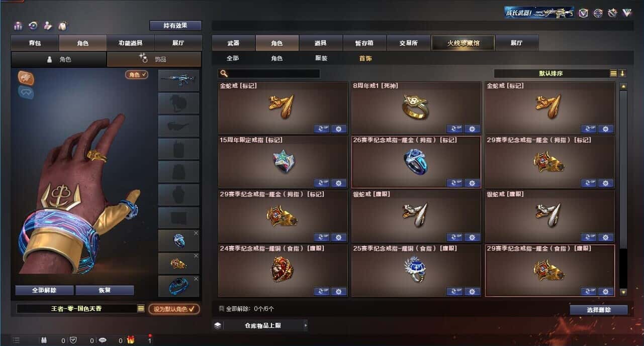Image resolution: width=644 pixels, height=346 pixels.
Task: Click the search magnifier icon
Action: (x=224, y=73)
